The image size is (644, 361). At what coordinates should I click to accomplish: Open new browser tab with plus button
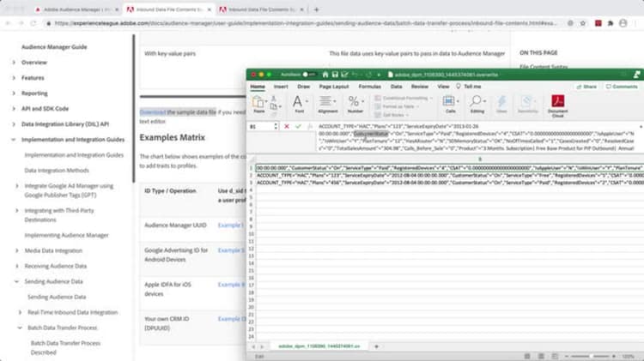pos(316,9)
